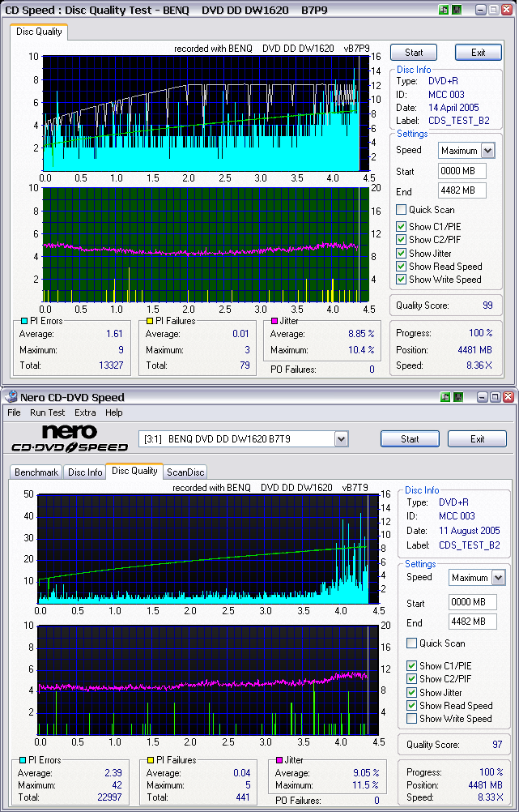Enable Quick Scan in the upper window
The width and height of the screenshot is (519, 812).
(x=402, y=210)
